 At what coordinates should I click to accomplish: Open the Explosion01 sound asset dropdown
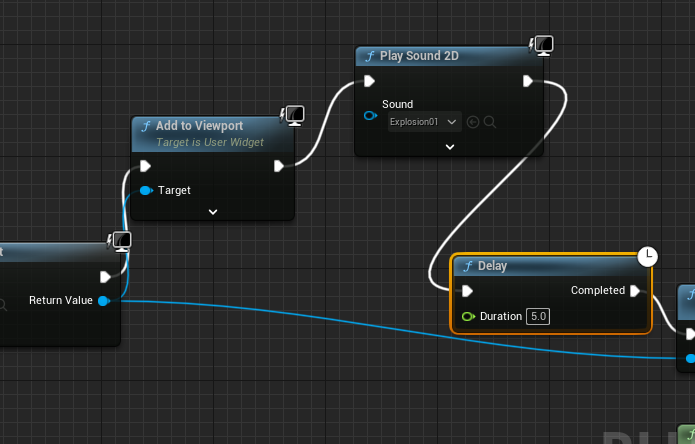point(424,122)
